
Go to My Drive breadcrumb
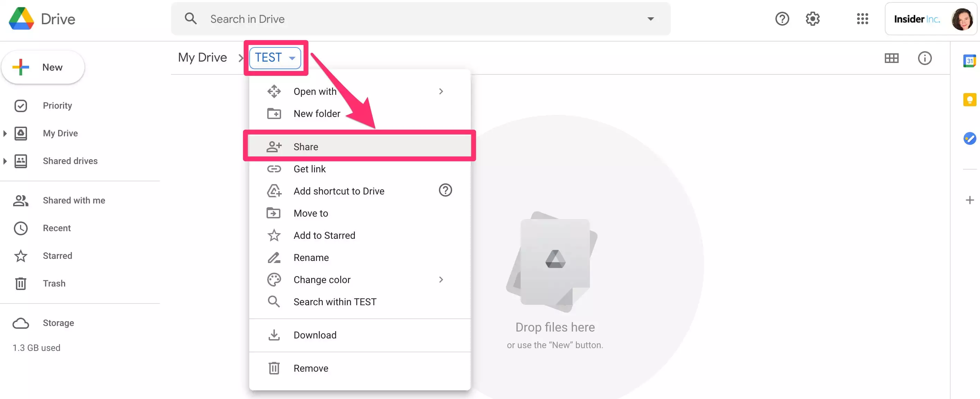pyautogui.click(x=203, y=58)
